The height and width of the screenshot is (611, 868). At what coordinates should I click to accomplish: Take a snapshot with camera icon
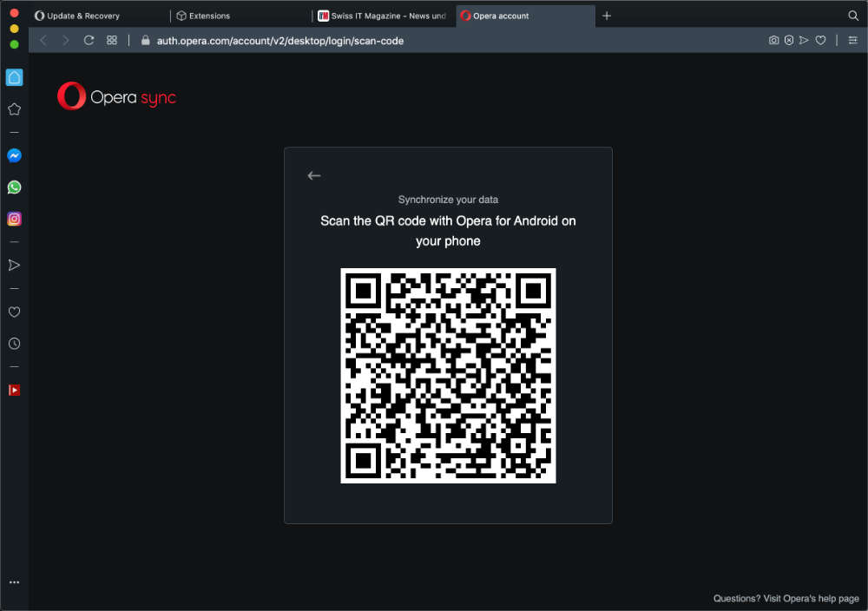tap(774, 41)
